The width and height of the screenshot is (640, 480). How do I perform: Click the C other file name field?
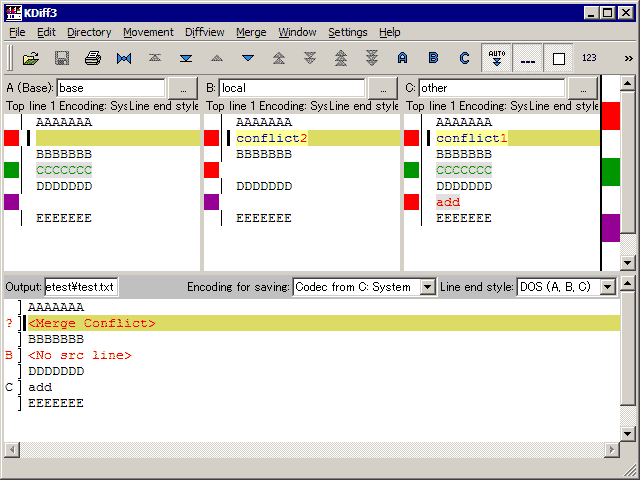pos(491,88)
